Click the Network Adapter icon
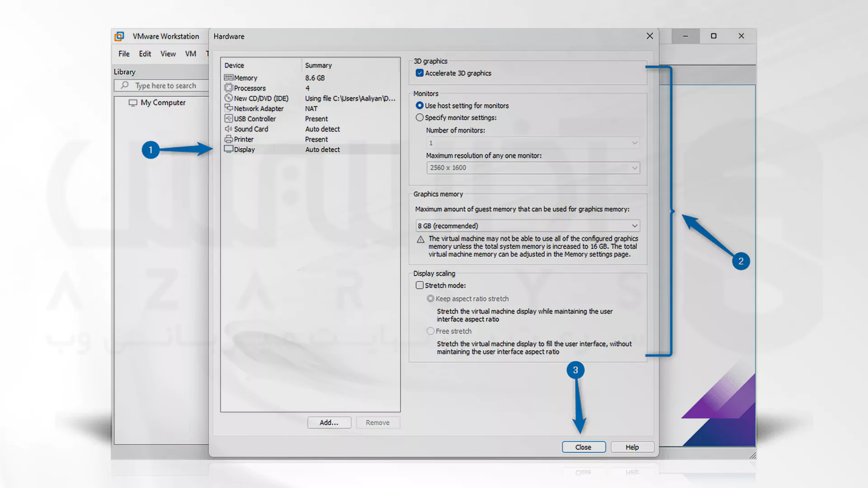 tap(228, 108)
